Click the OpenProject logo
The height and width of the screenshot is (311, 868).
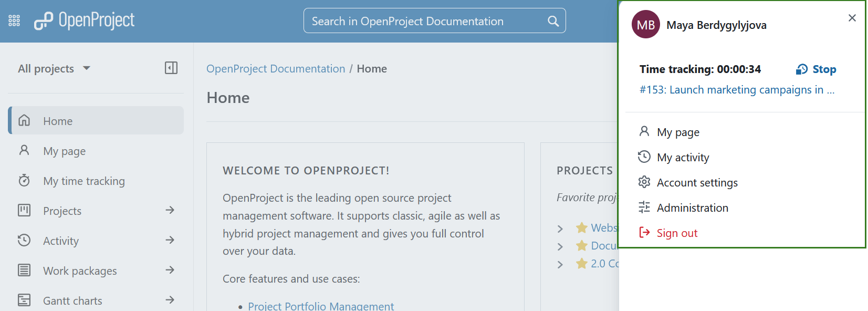tap(85, 21)
